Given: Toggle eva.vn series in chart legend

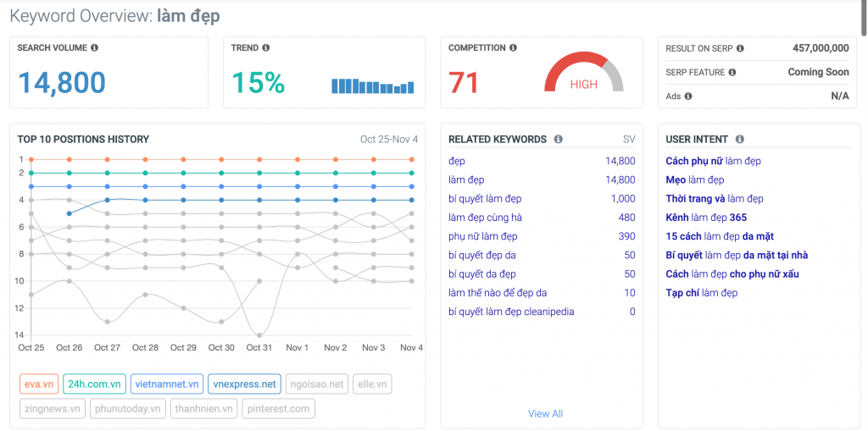Looking at the screenshot, I should tap(39, 384).
